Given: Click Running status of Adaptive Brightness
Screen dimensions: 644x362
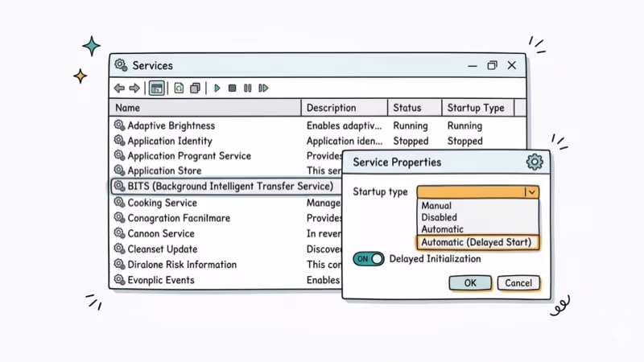Looking at the screenshot, I should point(411,125).
